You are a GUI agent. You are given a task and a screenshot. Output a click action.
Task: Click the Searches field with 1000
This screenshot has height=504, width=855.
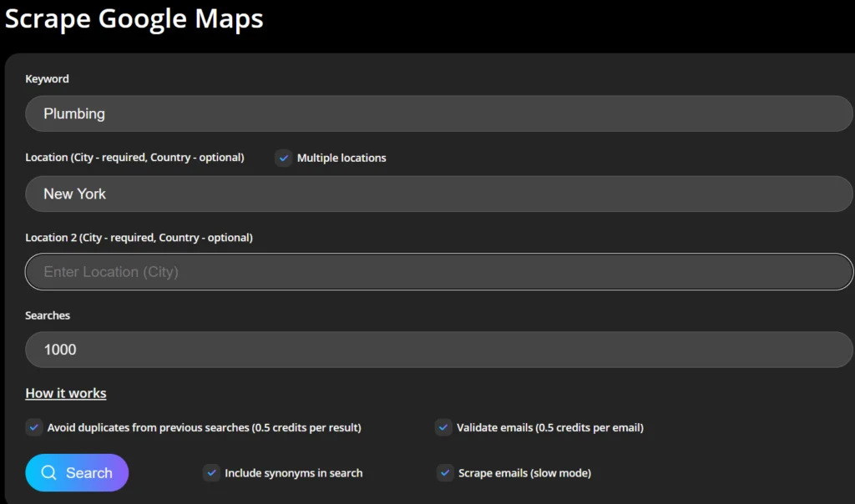438,350
